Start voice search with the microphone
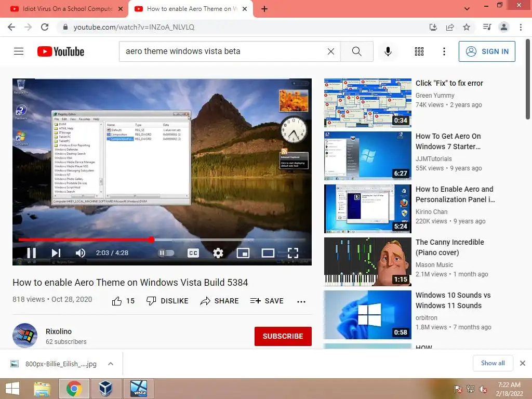 pos(388,51)
